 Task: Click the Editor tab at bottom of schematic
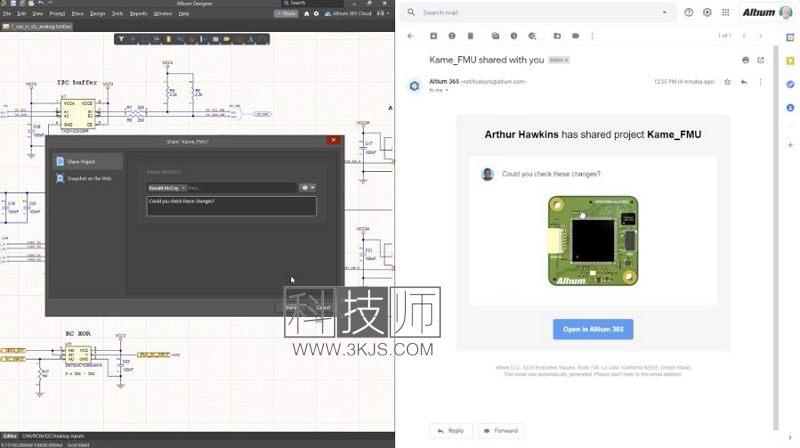[x=10, y=436]
